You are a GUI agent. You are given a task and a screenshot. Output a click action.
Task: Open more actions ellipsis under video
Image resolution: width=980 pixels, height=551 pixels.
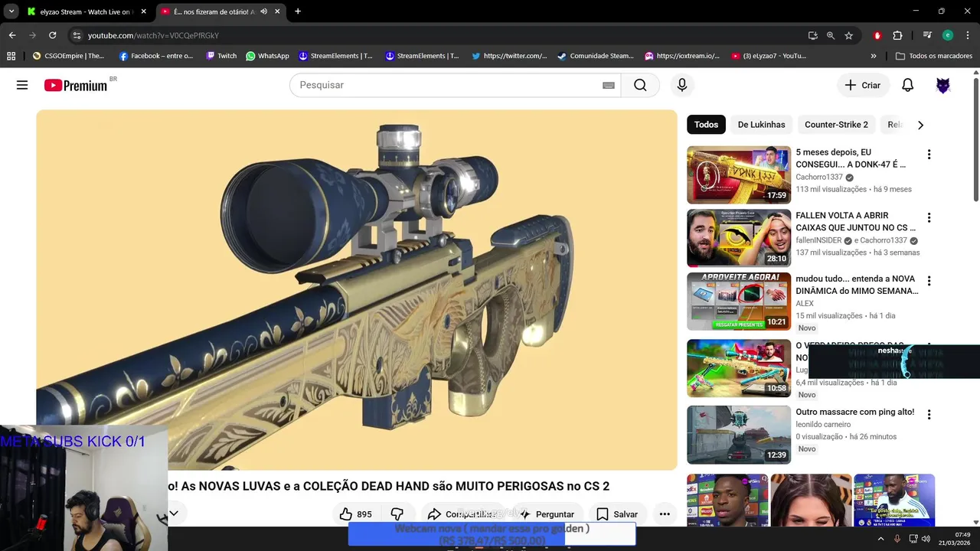click(665, 514)
